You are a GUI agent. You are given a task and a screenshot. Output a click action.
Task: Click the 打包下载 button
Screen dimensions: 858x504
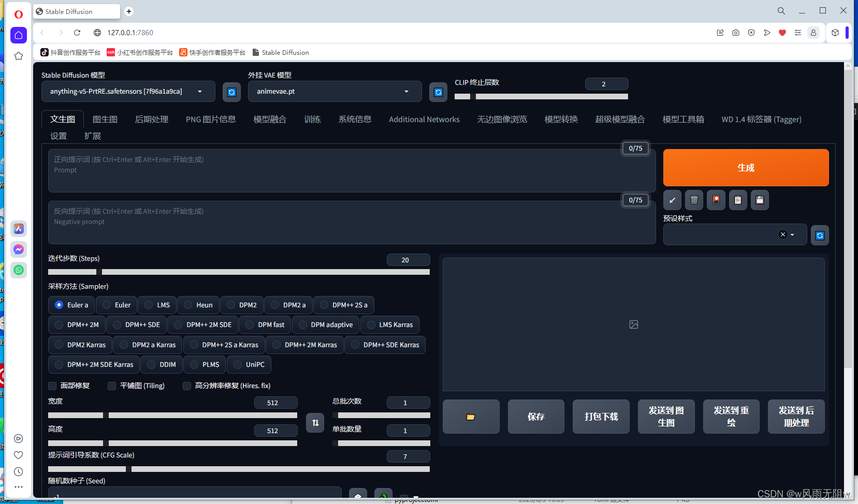click(601, 417)
